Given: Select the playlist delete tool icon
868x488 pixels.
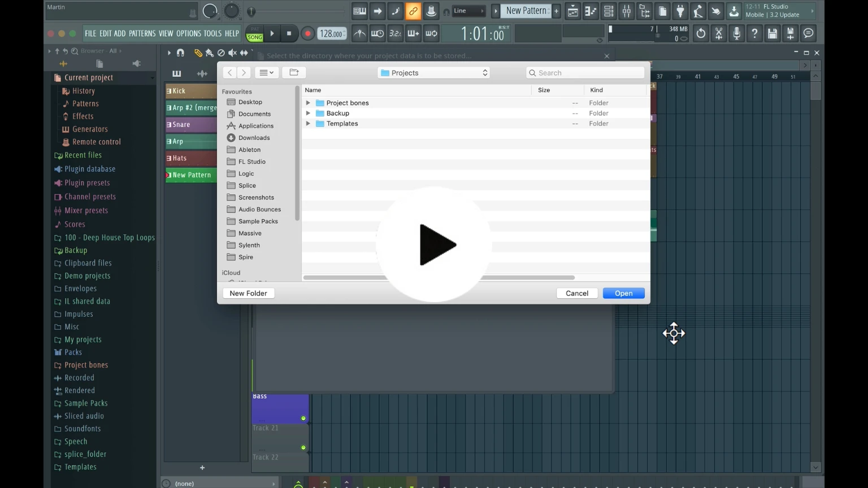Looking at the screenshot, I should pos(221,53).
